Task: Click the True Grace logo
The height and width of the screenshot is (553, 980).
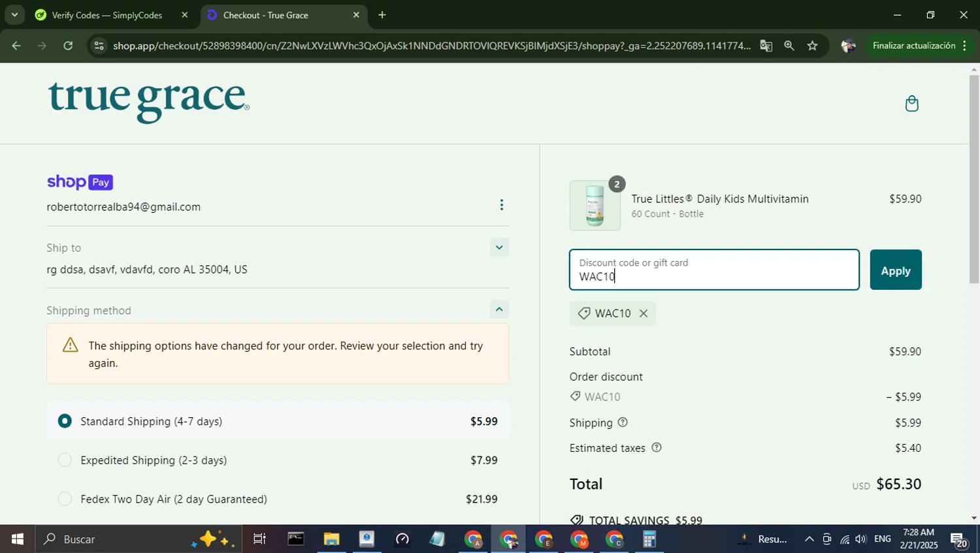Action: pyautogui.click(x=148, y=102)
